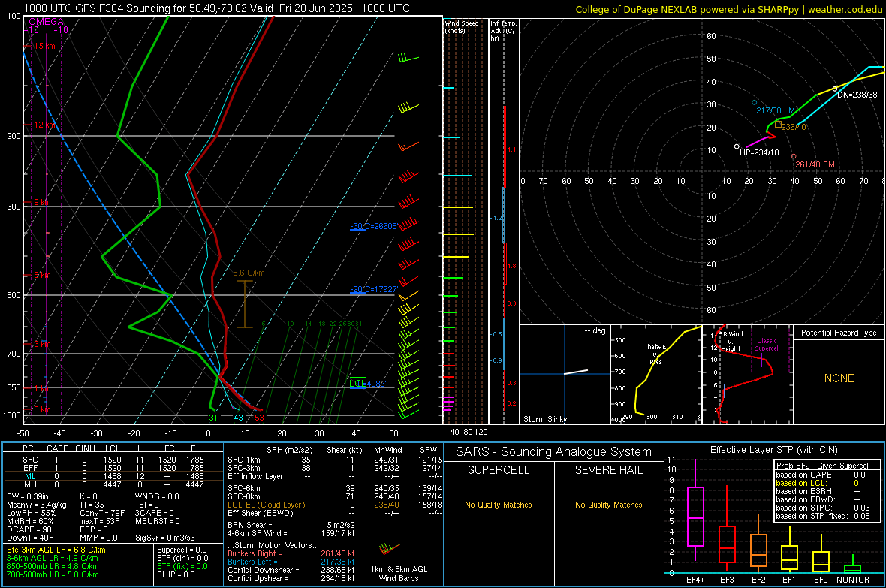Viewport: 886px width, 588px height.
Task: Click the STP (cin) = 0.0 index
Action: pyautogui.click(x=182, y=558)
